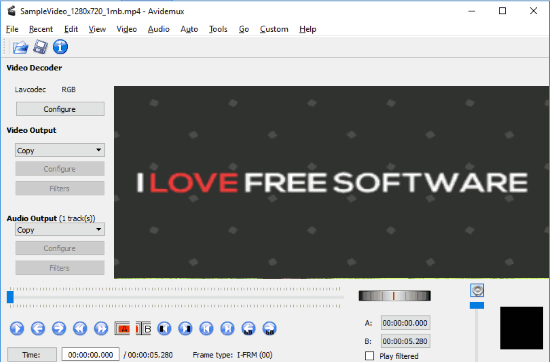The image size is (550, 362).
Task: Click the Time button
Action: [32, 355]
